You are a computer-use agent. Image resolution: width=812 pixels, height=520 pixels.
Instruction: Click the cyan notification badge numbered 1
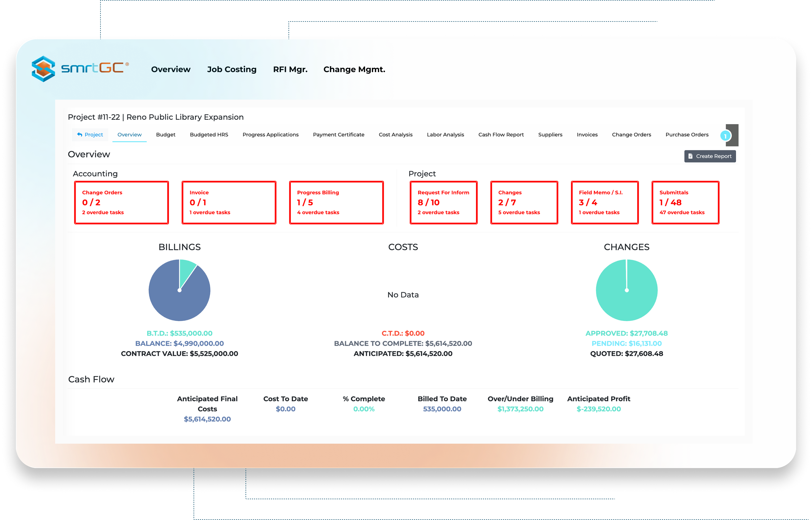pyautogui.click(x=725, y=136)
